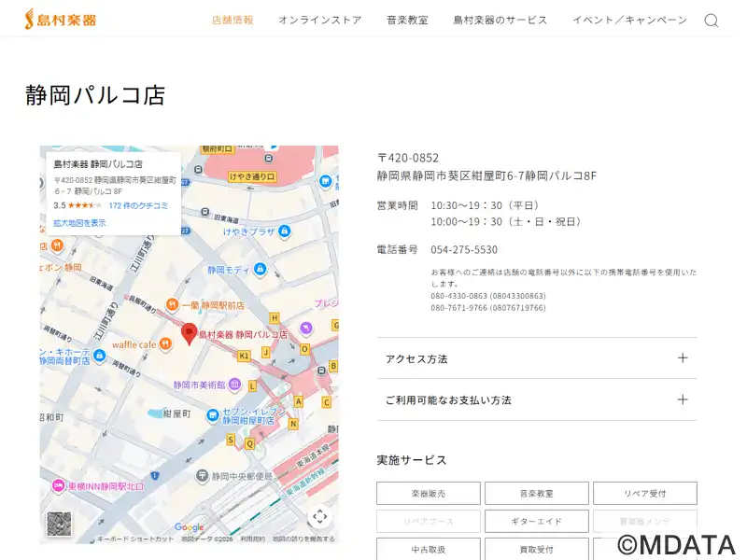Viewport: 747px width, 560px height.
Task: Click the phone number 054-275-5530
Action: [464, 249]
